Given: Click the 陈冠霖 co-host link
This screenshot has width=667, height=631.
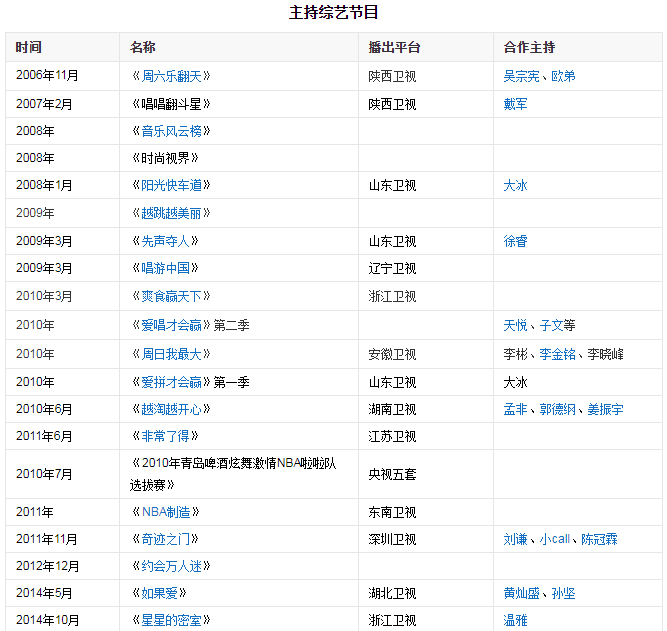Looking at the screenshot, I should 599,539.
